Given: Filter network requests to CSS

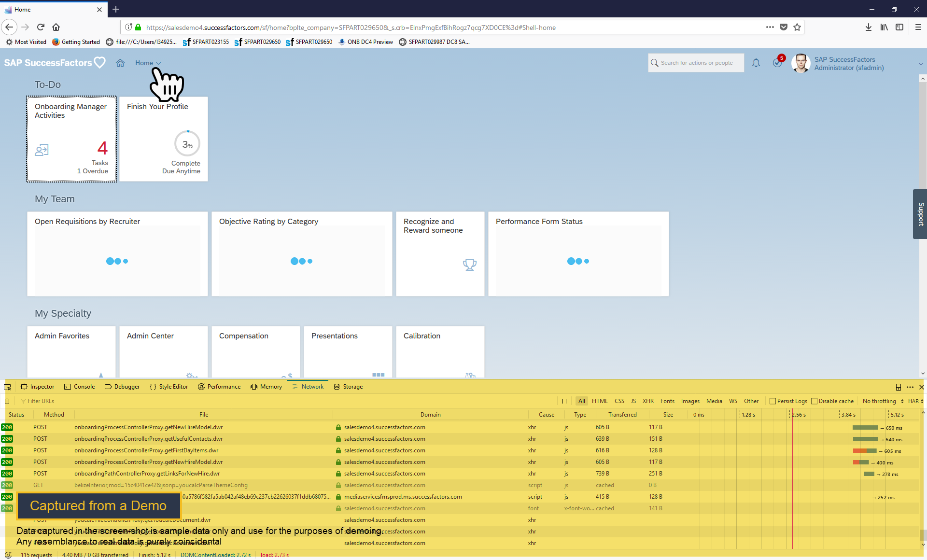Looking at the screenshot, I should point(619,401).
